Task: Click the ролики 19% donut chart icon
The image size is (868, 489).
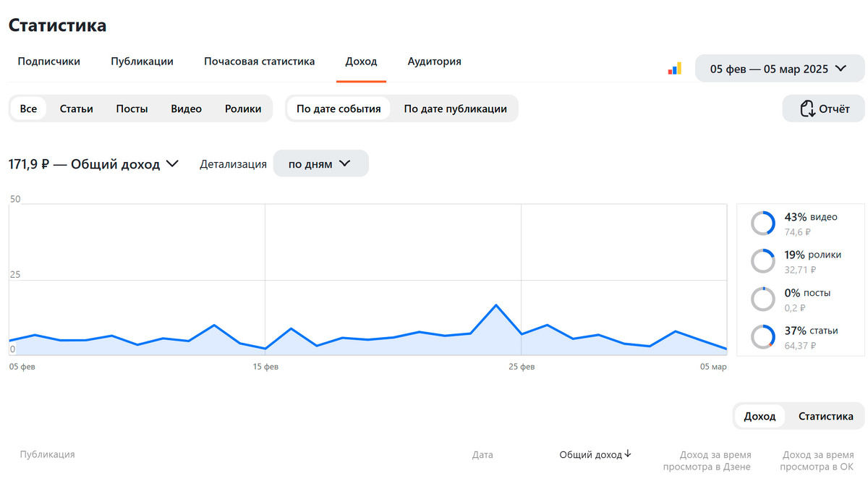Action: point(763,261)
